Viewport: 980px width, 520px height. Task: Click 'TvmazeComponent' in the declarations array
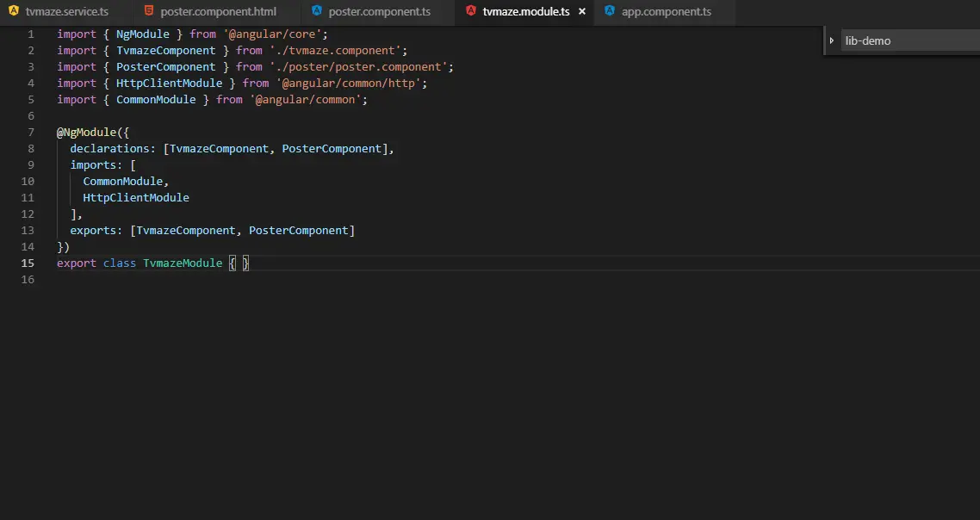(x=219, y=149)
